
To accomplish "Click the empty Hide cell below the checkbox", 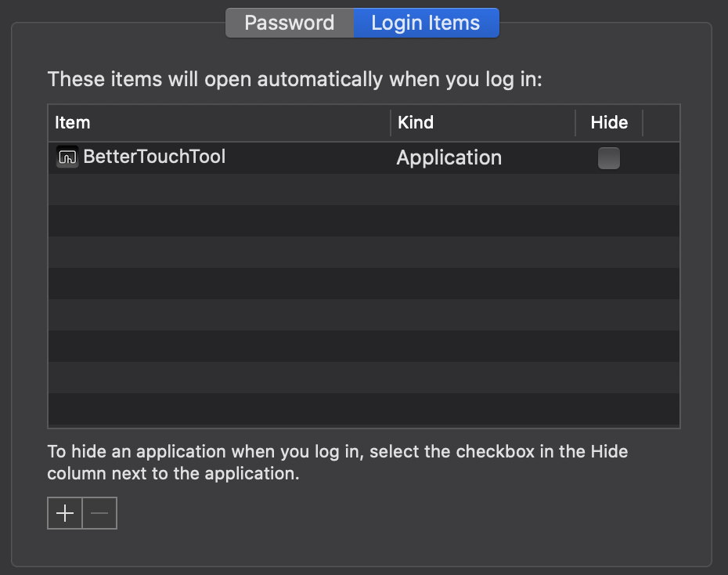I will click(x=608, y=190).
